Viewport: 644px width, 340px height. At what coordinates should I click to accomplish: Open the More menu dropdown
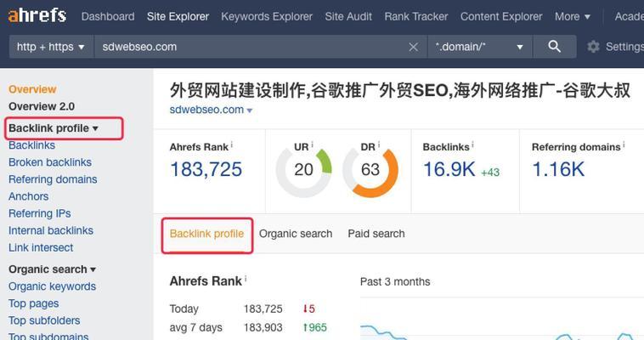572,16
